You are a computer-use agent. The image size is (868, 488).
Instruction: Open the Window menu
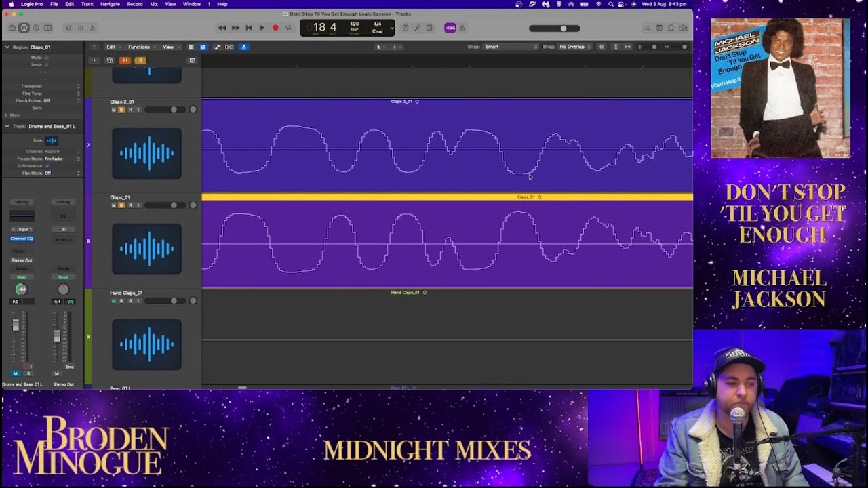[x=192, y=4]
